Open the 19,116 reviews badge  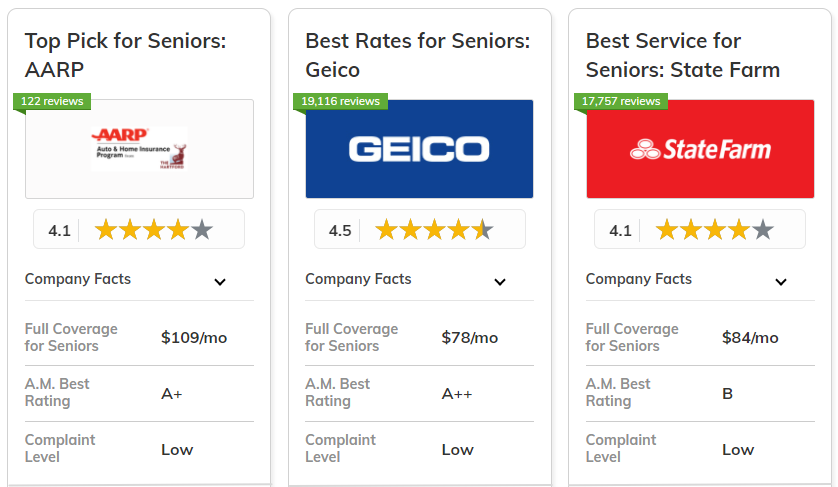tap(340, 101)
